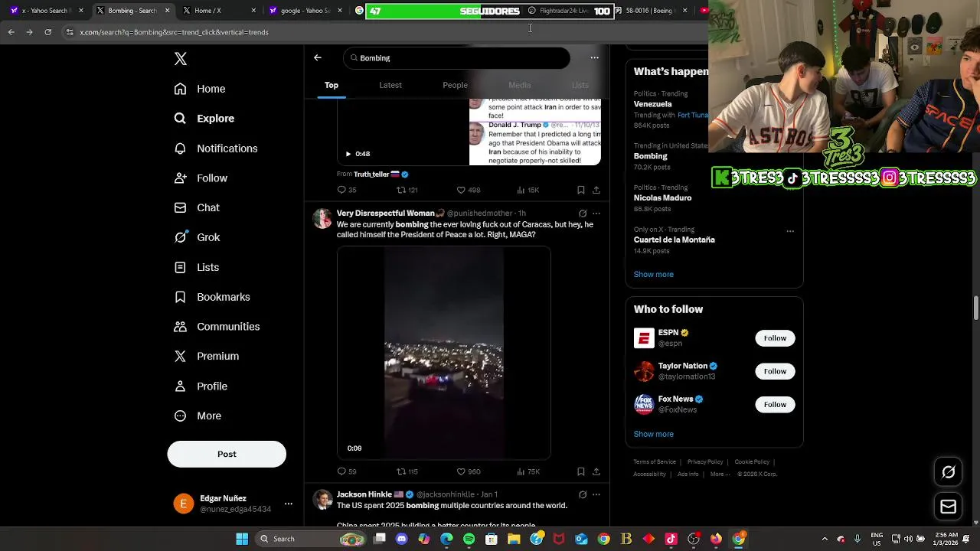Open options for Cuartel de la Montaña trend
This screenshot has width=980, height=551.
pyautogui.click(x=790, y=230)
